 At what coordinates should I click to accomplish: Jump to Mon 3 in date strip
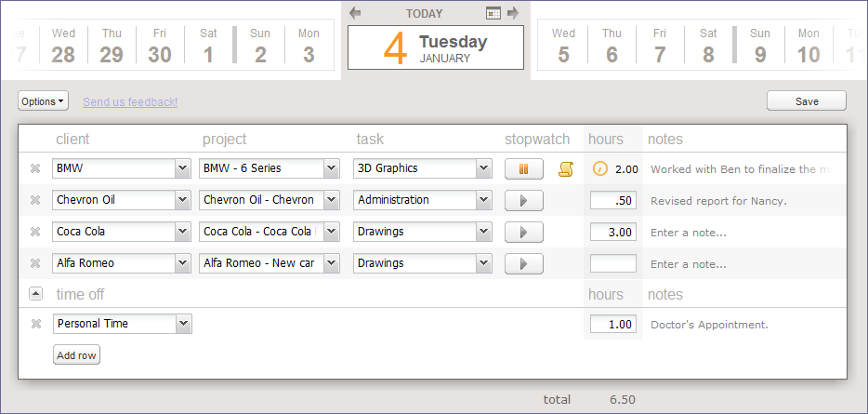click(x=309, y=46)
